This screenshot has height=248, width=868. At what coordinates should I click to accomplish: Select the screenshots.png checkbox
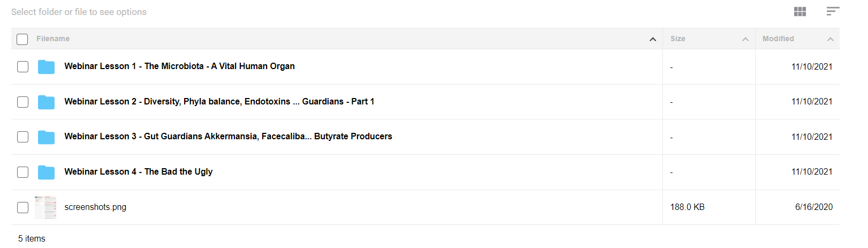tap(22, 207)
